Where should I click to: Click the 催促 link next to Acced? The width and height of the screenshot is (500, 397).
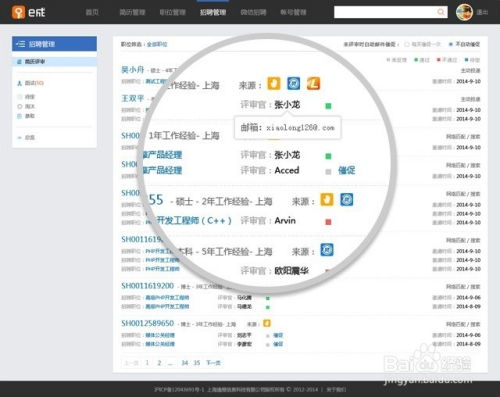click(x=347, y=170)
